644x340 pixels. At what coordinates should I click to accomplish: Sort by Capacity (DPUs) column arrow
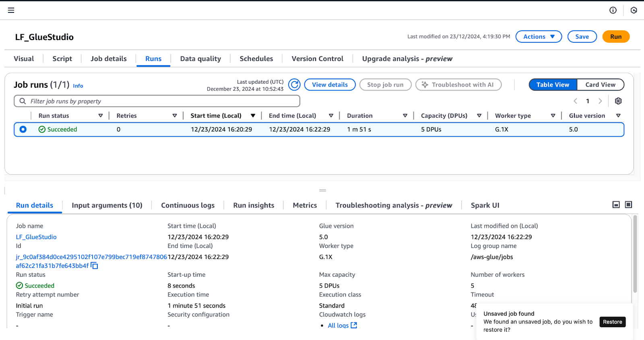(479, 116)
